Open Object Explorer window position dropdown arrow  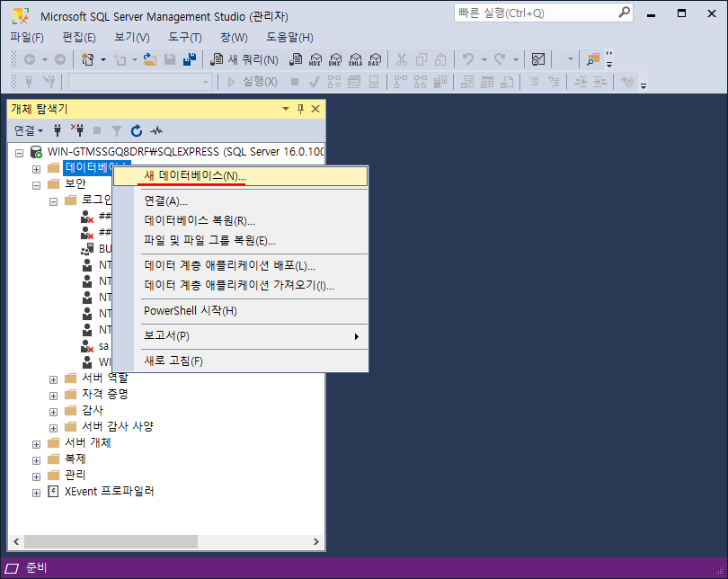(x=286, y=109)
